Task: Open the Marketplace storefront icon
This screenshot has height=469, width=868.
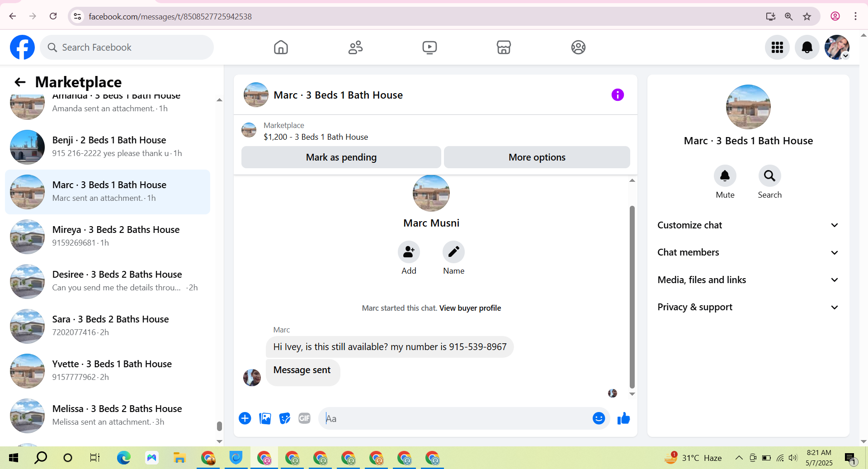Action: click(504, 47)
